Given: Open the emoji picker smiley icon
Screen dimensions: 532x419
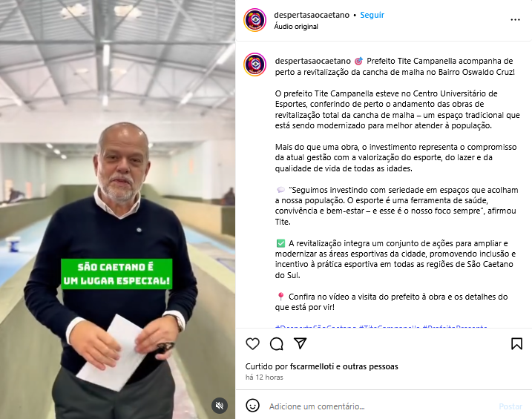Looking at the screenshot, I should coord(252,406).
